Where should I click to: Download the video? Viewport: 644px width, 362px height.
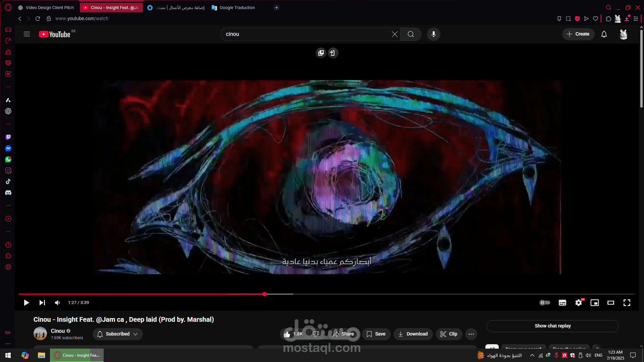pyautogui.click(x=413, y=334)
